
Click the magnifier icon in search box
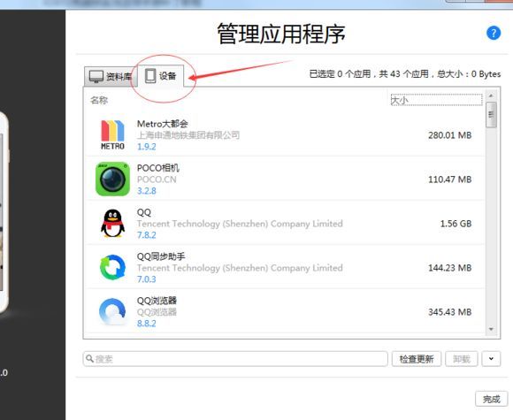click(x=89, y=359)
